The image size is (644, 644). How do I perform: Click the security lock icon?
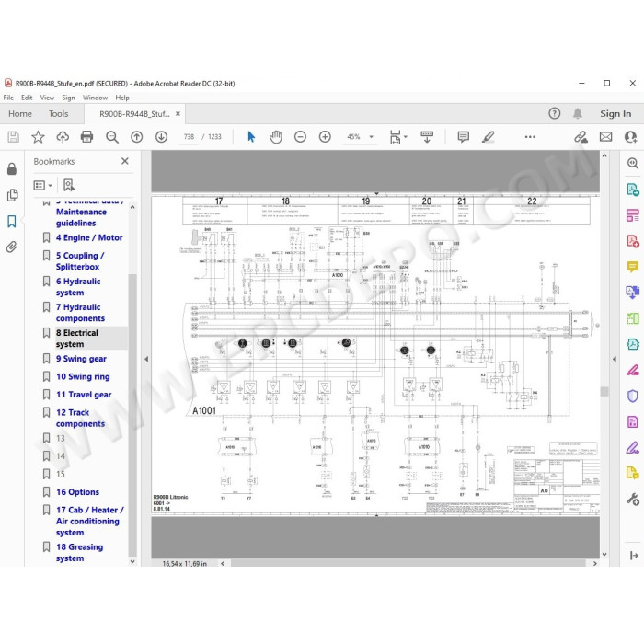12,168
